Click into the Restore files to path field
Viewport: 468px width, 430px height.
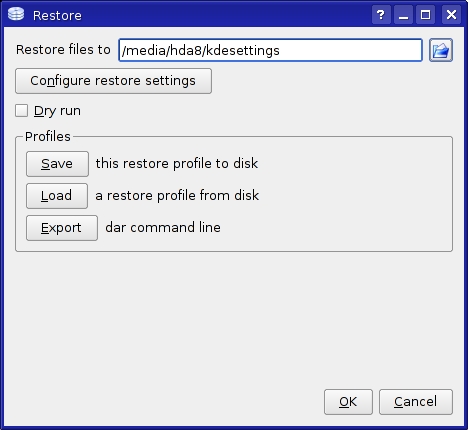[270, 50]
